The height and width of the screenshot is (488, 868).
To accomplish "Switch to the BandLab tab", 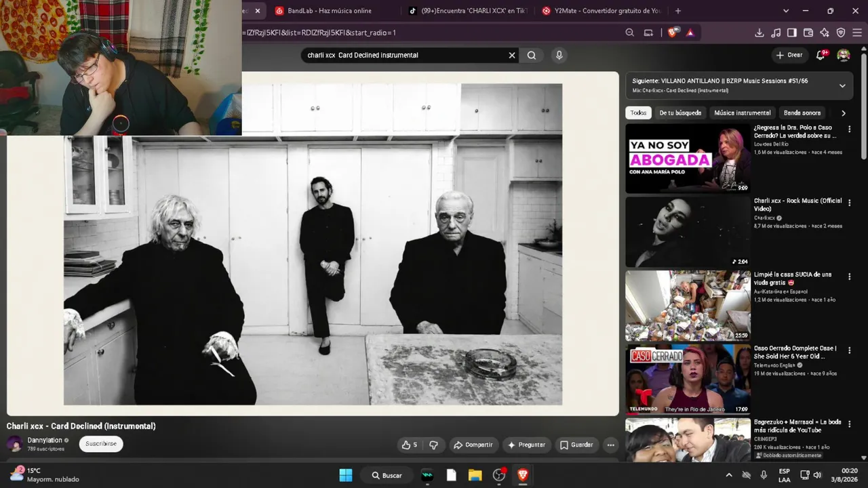I will (x=331, y=11).
